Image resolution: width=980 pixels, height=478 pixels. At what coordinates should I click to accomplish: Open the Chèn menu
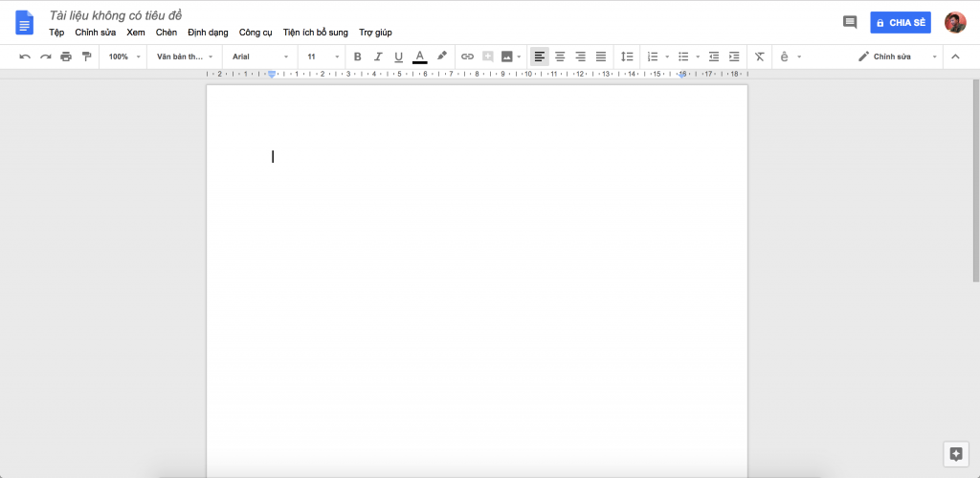point(167,33)
